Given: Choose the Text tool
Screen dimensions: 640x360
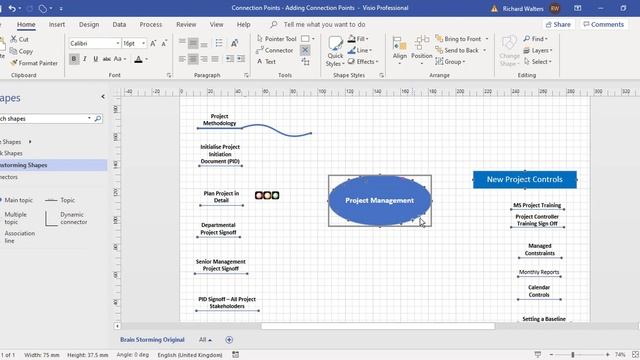Looking at the screenshot, I should [x=266, y=62].
